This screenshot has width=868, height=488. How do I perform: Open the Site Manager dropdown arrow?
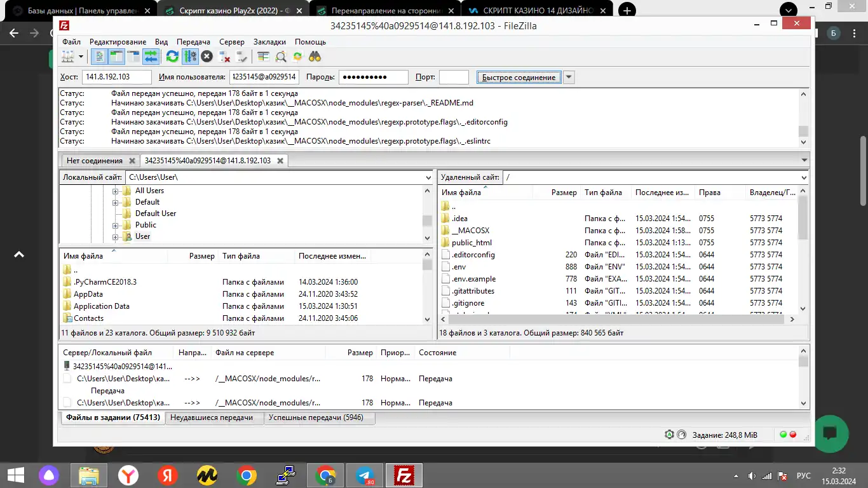81,57
